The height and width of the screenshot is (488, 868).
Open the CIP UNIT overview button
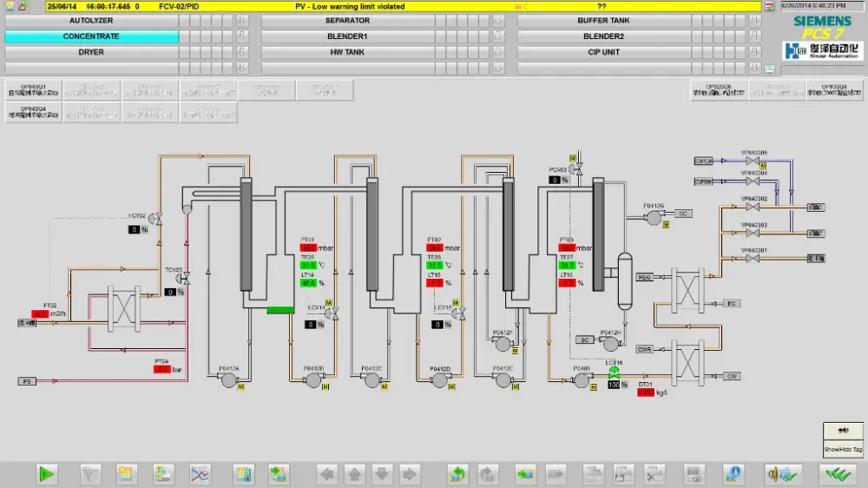pos(604,52)
